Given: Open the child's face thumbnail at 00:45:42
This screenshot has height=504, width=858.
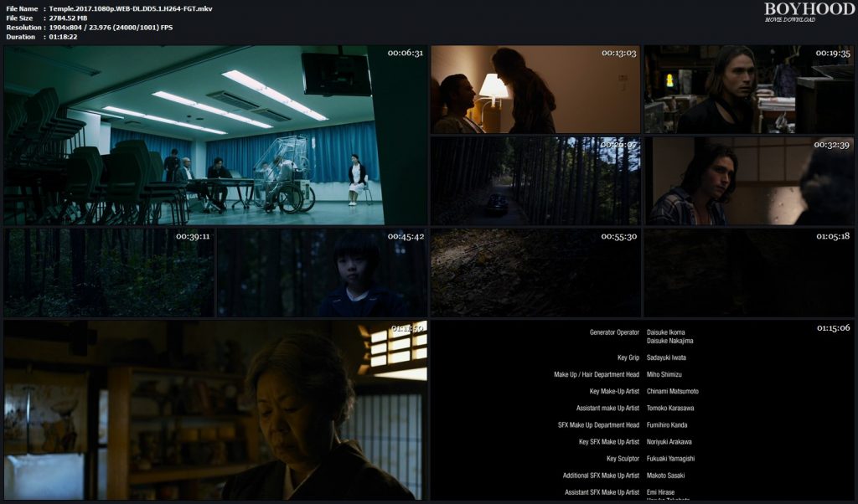Looking at the screenshot, I should [323, 272].
